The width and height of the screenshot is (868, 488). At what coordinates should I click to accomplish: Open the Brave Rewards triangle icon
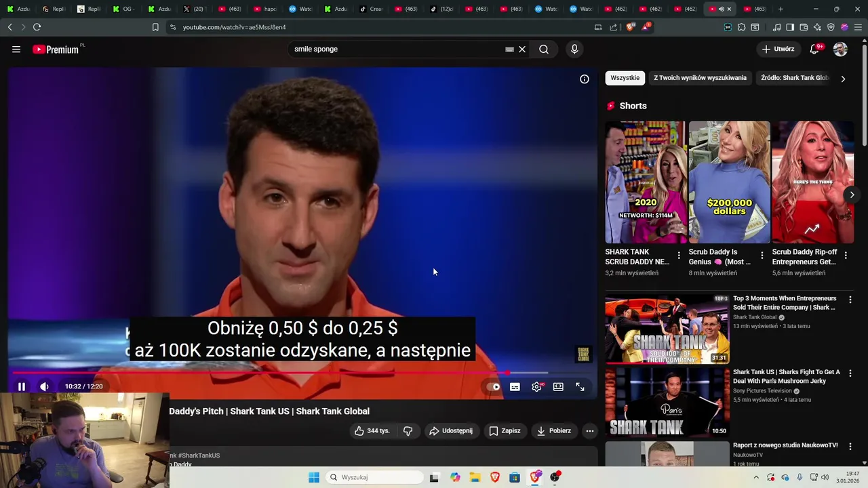click(646, 27)
